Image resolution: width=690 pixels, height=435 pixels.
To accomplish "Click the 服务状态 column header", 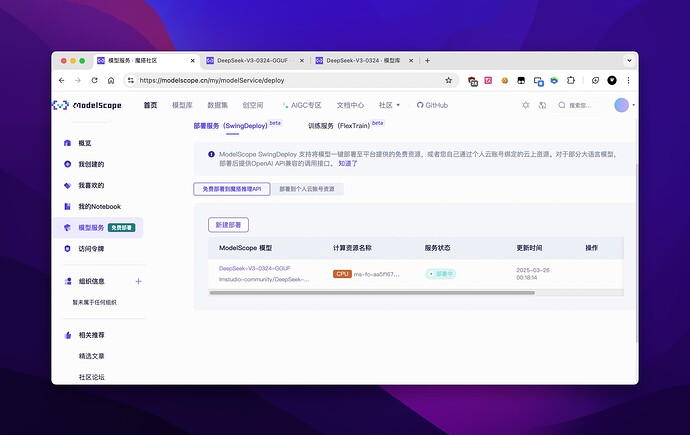I will [x=437, y=248].
